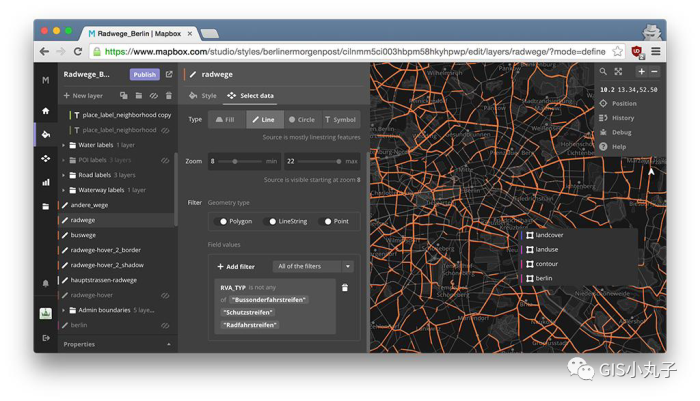Open the home icon in left sidebar

45,111
